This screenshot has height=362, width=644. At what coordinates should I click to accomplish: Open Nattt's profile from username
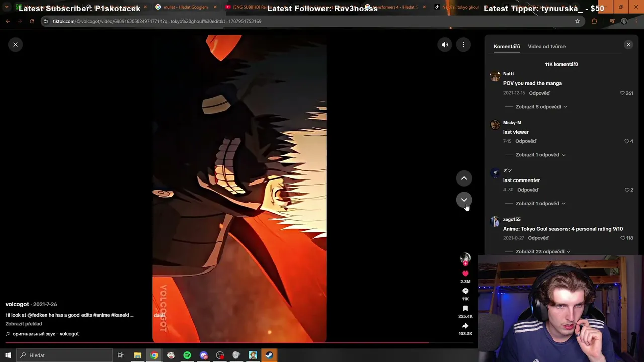coord(508,74)
